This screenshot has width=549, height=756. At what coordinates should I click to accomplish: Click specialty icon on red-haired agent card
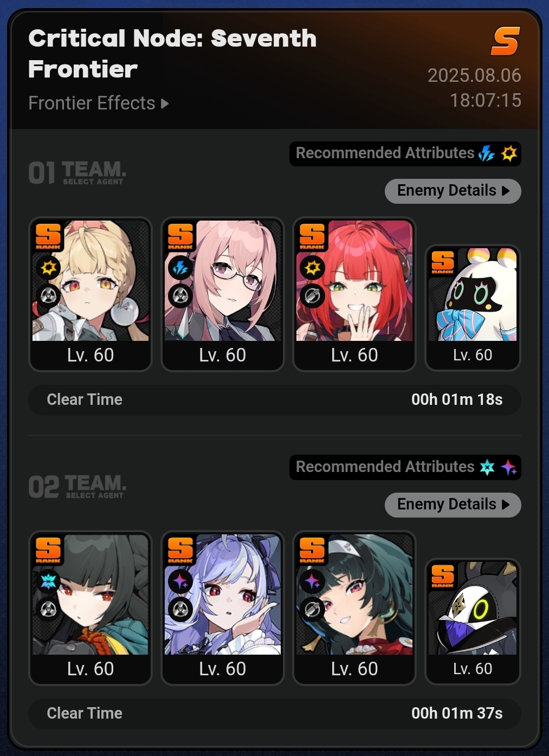pyautogui.click(x=313, y=296)
